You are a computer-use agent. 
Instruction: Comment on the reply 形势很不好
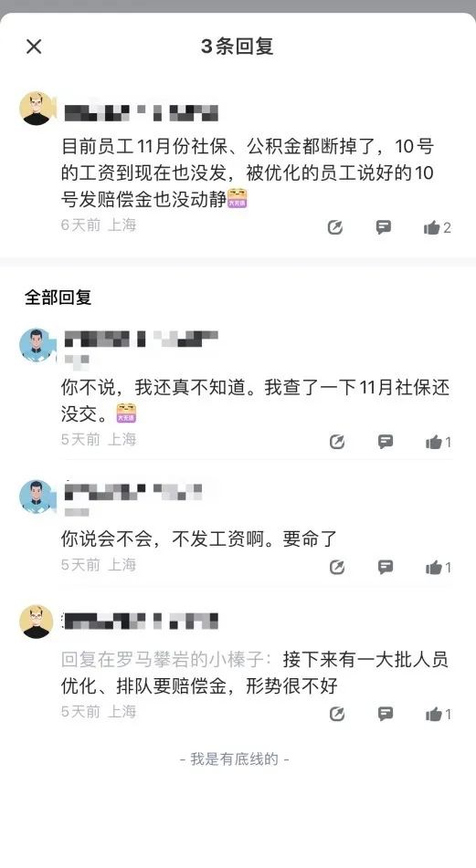click(386, 714)
